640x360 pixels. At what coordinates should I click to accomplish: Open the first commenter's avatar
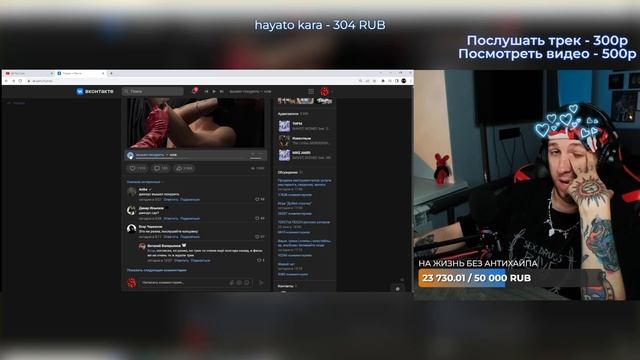coord(131,192)
